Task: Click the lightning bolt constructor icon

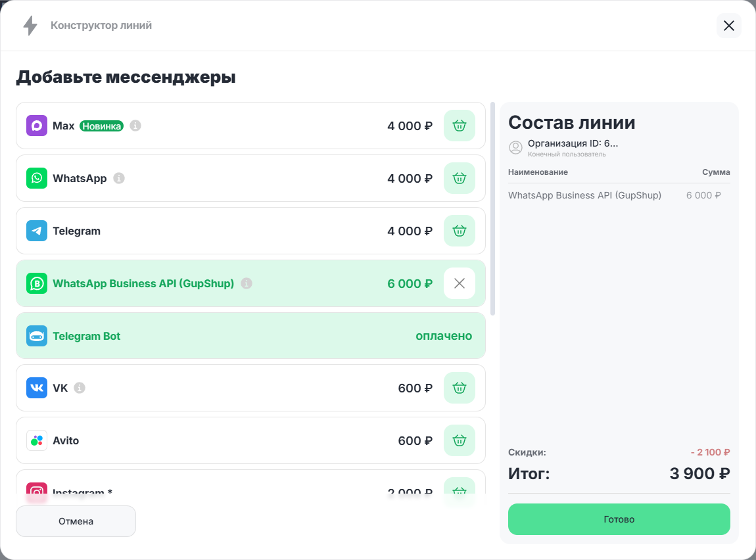Action: (x=30, y=26)
